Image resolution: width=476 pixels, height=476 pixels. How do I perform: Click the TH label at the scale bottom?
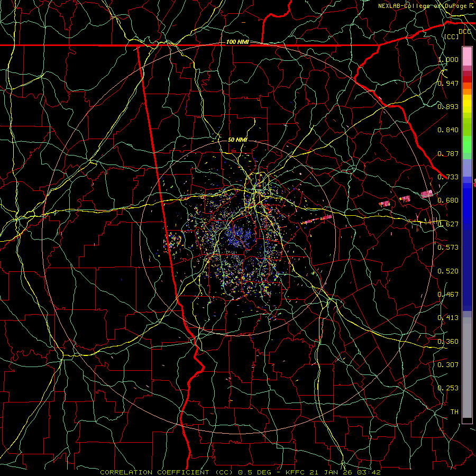(x=454, y=412)
